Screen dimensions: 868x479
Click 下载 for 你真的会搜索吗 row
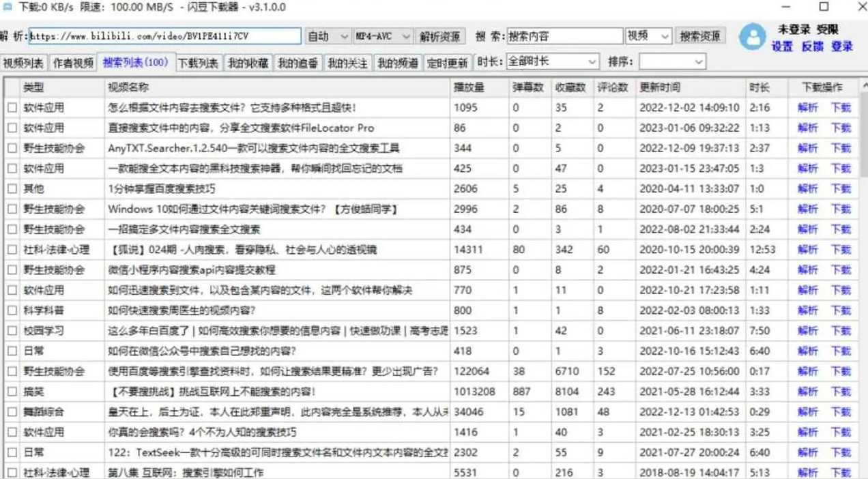841,433
